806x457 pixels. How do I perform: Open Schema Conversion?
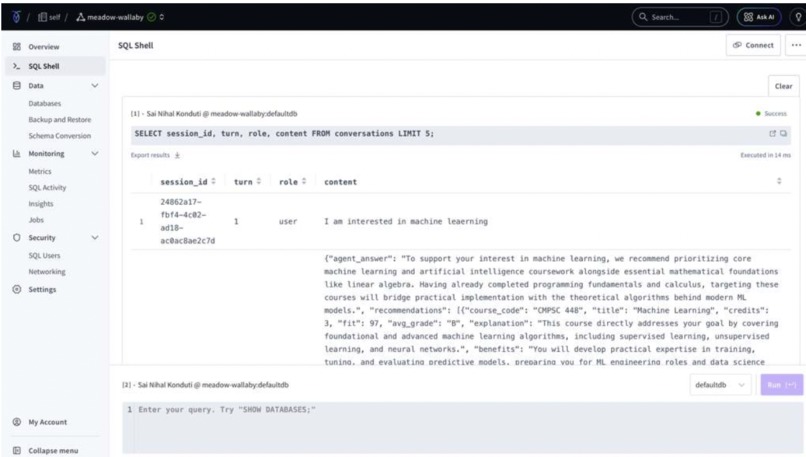coord(60,136)
